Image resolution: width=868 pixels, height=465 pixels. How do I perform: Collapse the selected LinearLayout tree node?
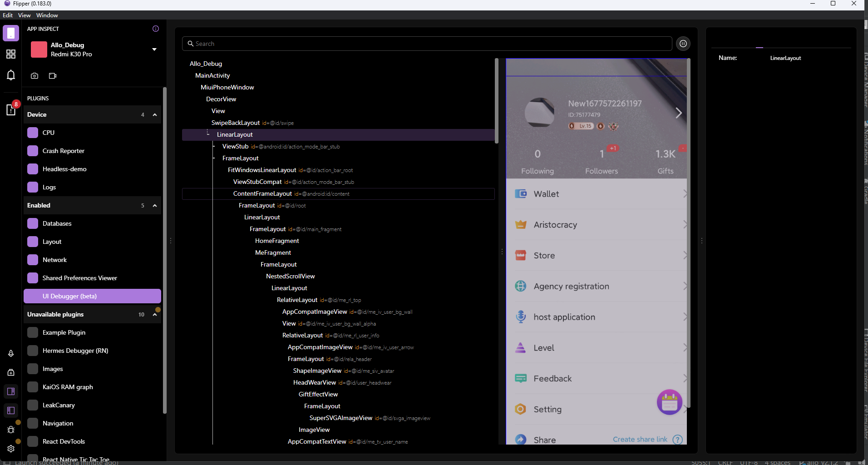click(x=208, y=133)
